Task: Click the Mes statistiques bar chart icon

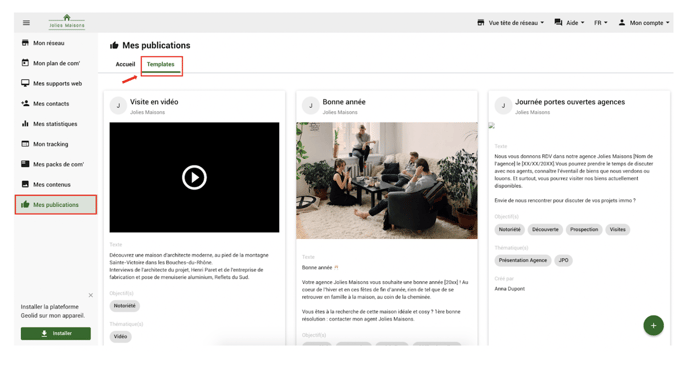Action: pyautogui.click(x=25, y=124)
